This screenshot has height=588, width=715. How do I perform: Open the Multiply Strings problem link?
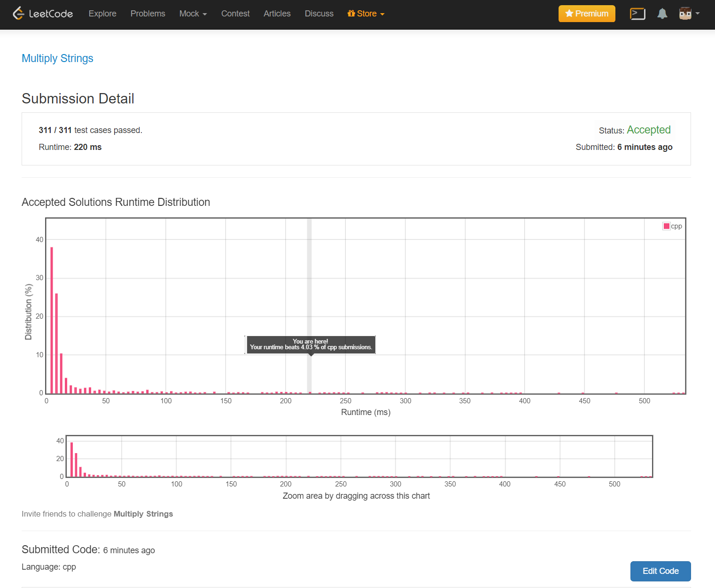pos(57,58)
